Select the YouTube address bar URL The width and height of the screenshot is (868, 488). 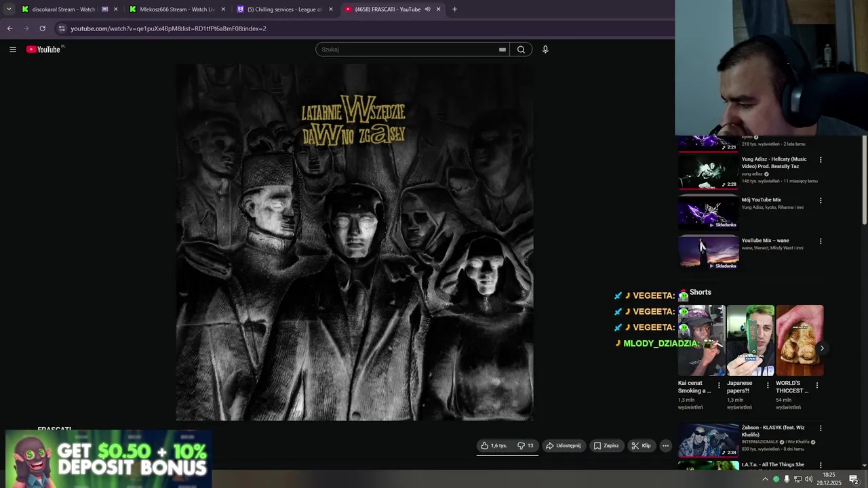(168, 28)
